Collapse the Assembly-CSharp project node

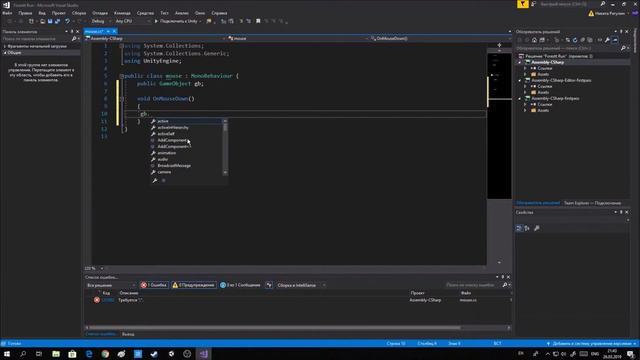click(x=520, y=62)
